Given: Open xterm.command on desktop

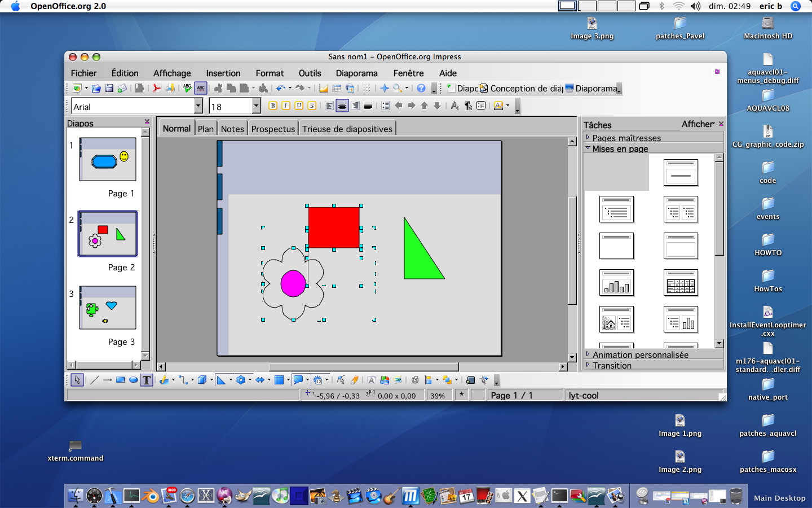Looking at the screenshot, I should (x=75, y=451).
